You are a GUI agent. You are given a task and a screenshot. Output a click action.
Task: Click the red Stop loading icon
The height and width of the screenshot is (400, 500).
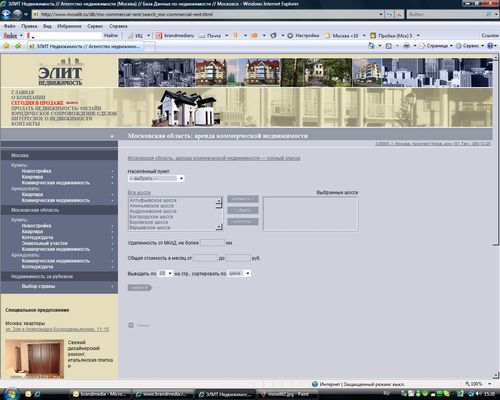point(399,14)
